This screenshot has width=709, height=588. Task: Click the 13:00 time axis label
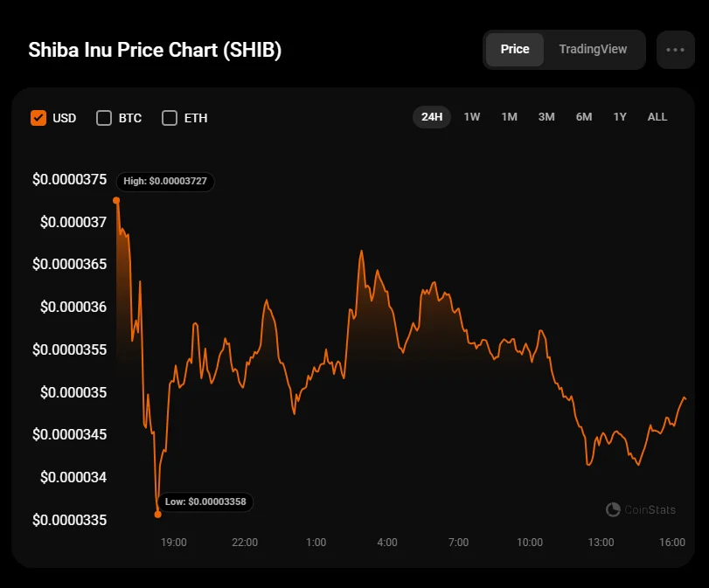pos(601,543)
